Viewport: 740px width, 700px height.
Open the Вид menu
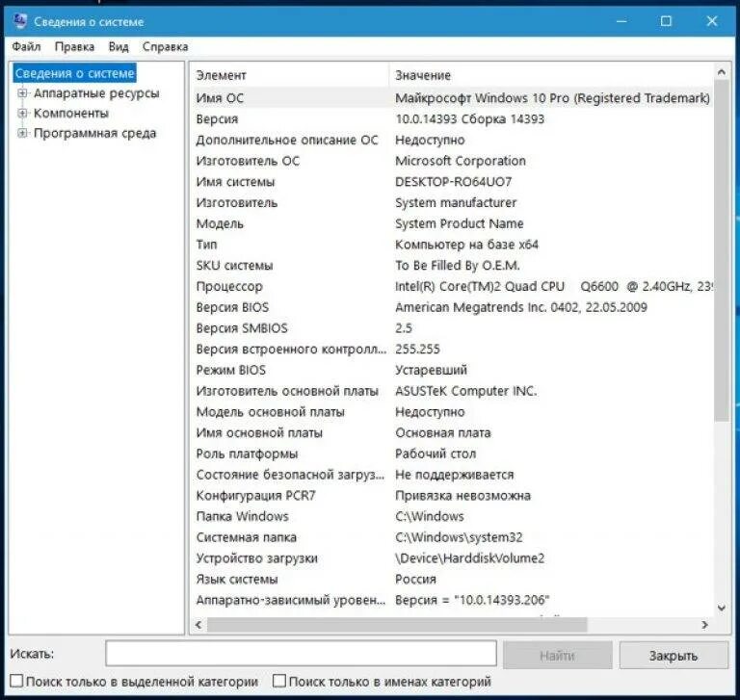pyautogui.click(x=119, y=46)
